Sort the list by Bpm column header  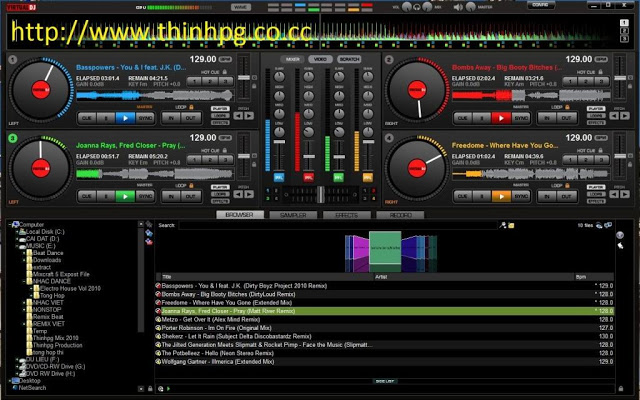point(593,277)
